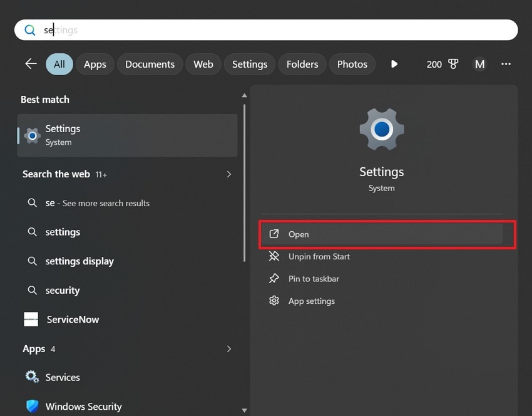
Task: Click the 'Search the web' heading
Action: click(x=56, y=174)
